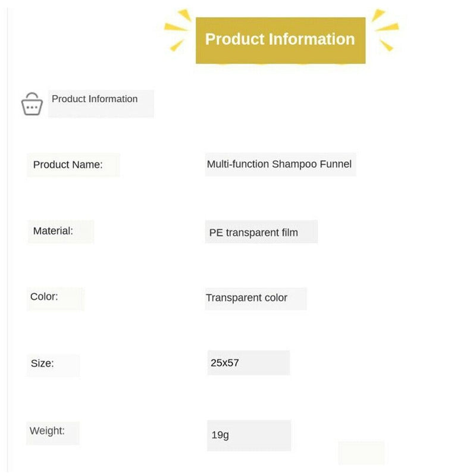
Task: Click the Product Name: label
Action: tap(68, 165)
